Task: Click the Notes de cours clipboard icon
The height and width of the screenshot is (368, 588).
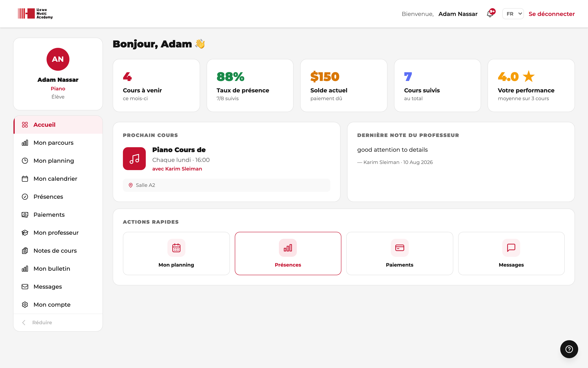Action: (25, 251)
